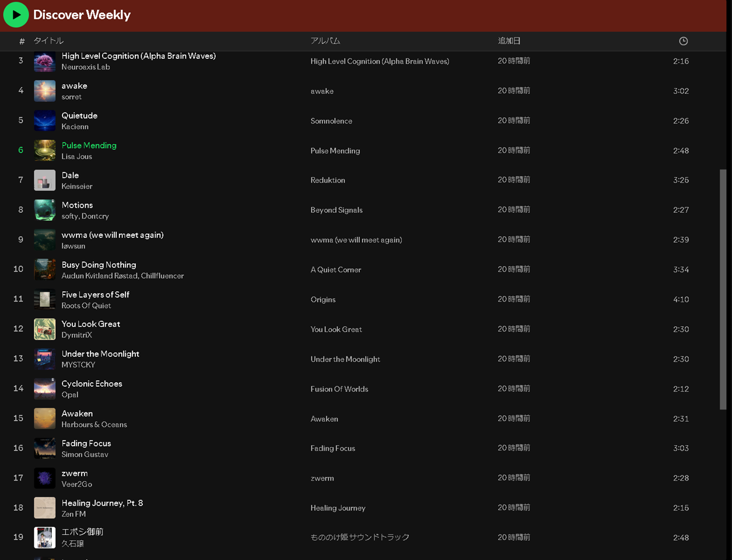The width and height of the screenshot is (732, 560).
Task: Click the Cyclonic Echoes cover image
Action: pyautogui.click(x=45, y=388)
